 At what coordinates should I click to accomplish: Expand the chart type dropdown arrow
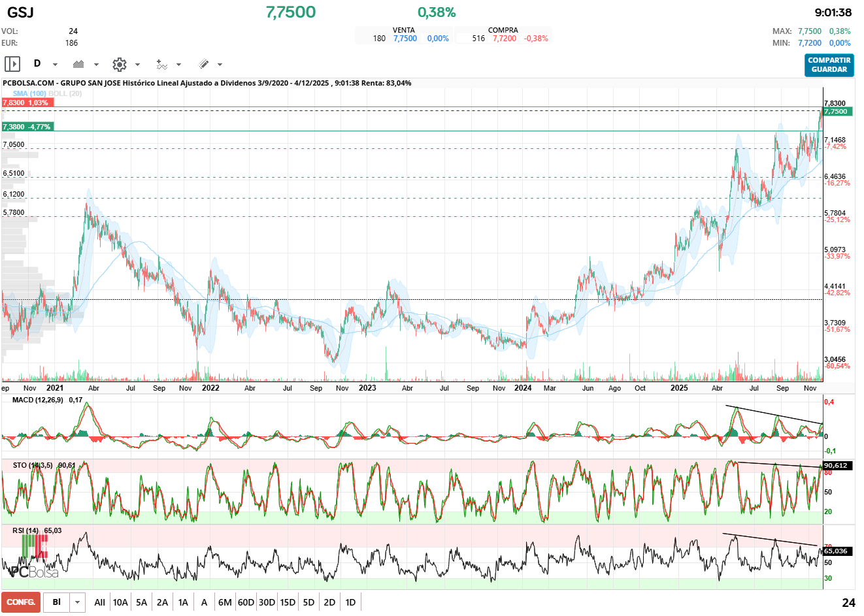coord(96,65)
